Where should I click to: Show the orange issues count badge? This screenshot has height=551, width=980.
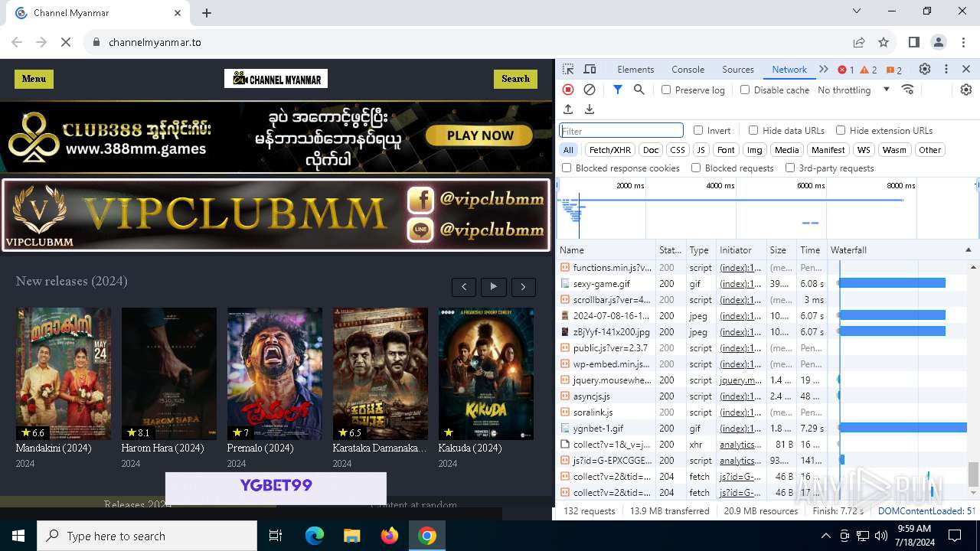tap(893, 70)
